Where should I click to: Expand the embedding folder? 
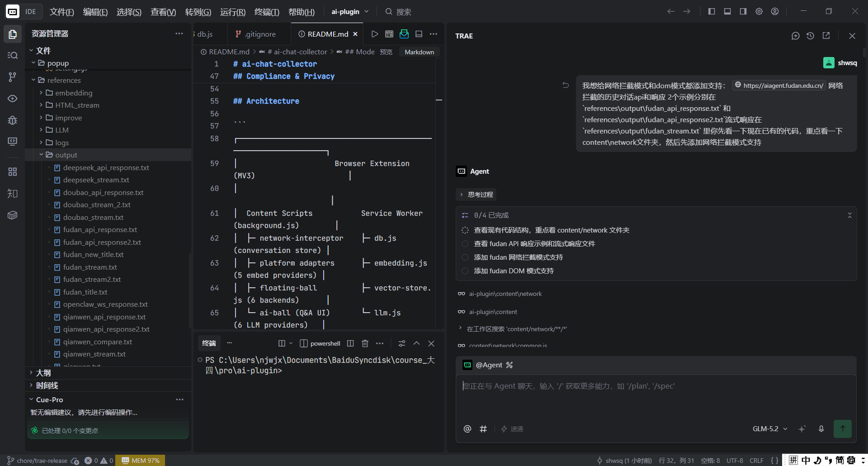tap(74, 93)
